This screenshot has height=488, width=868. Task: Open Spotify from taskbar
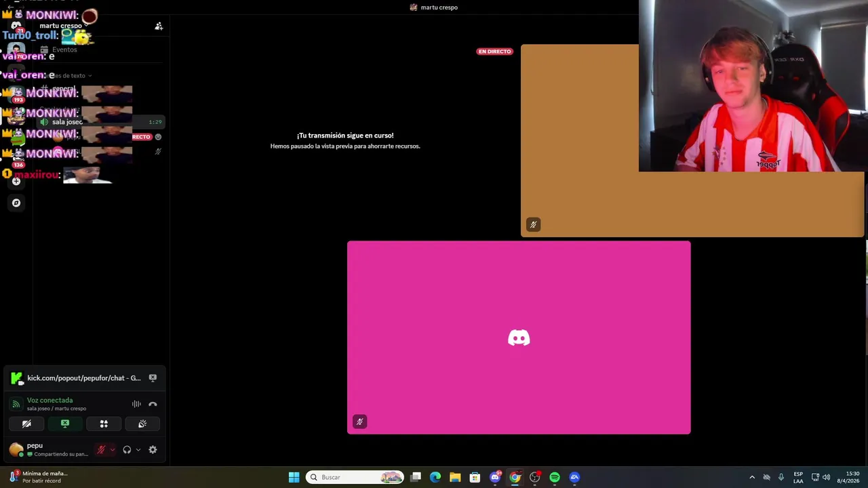pos(555,477)
